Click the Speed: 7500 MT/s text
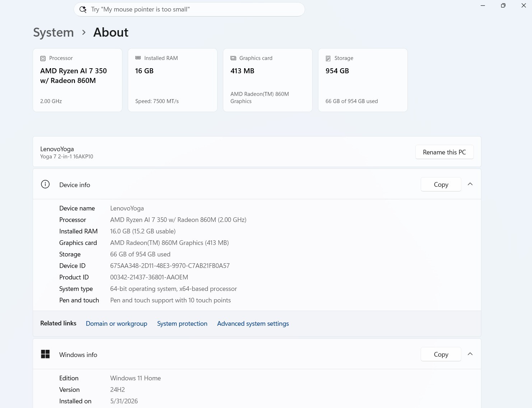This screenshot has height=408, width=532. [x=157, y=101]
